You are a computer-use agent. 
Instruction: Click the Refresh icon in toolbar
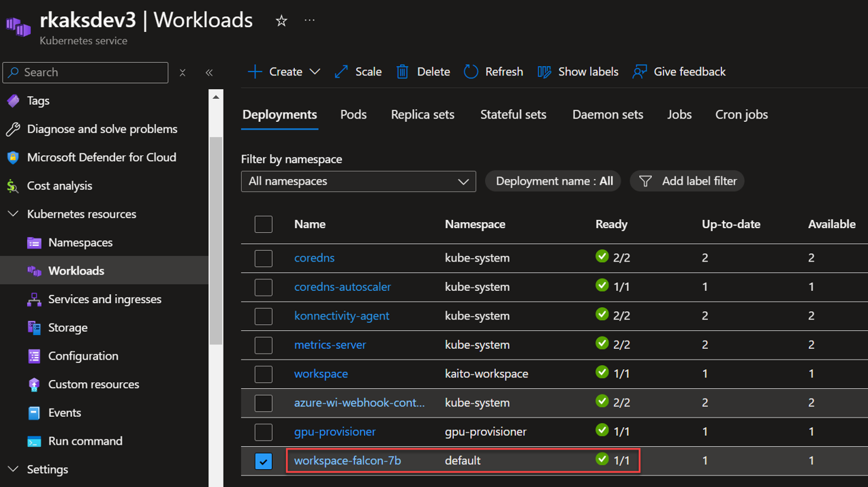[471, 72]
